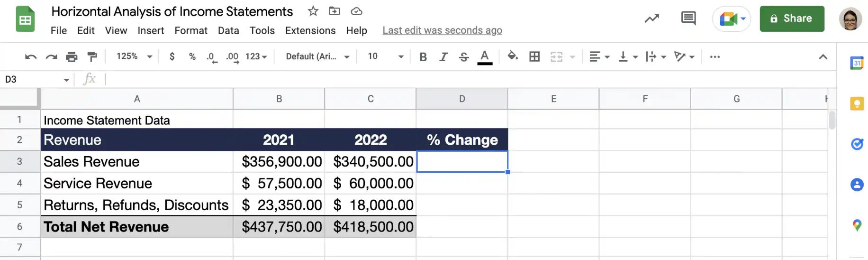Click the vertical scrollbar thumb

tap(832, 120)
